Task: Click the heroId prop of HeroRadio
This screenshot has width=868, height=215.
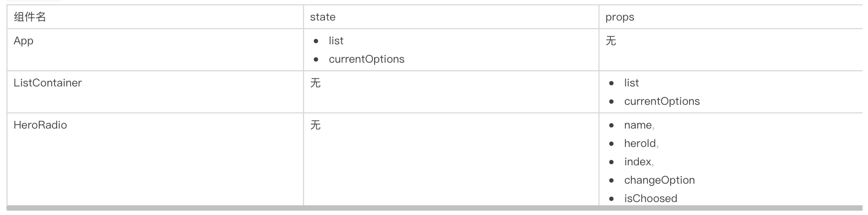Action: click(640, 143)
